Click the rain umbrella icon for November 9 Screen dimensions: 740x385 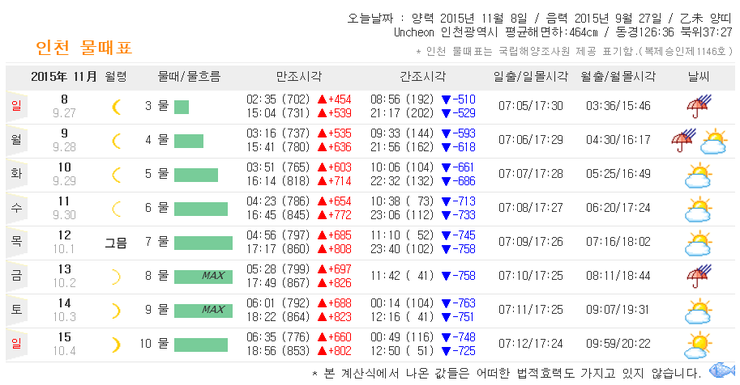(x=684, y=140)
